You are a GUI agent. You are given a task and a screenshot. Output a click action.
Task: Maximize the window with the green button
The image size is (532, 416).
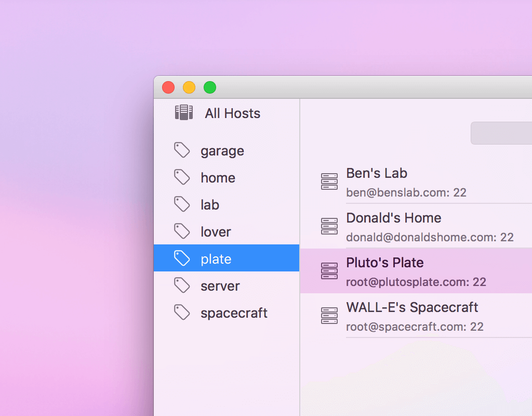point(210,87)
